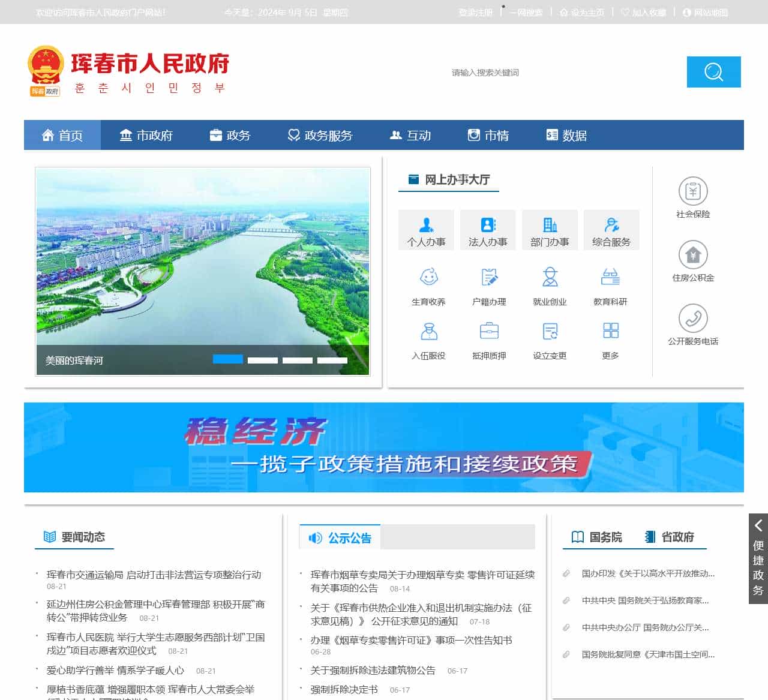The width and height of the screenshot is (768, 700).
Task: Open news 珲春市人民医院 举行大学生志愿服务西部计划
Action: pyautogui.click(x=155, y=644)
